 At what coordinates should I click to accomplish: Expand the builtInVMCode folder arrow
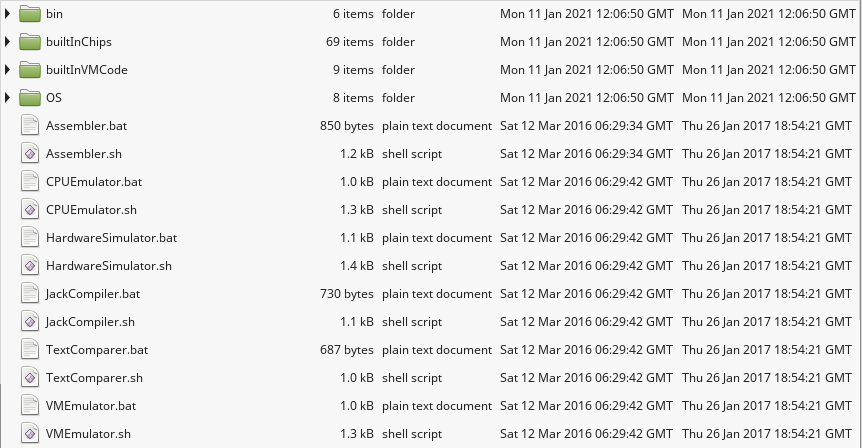8,70
